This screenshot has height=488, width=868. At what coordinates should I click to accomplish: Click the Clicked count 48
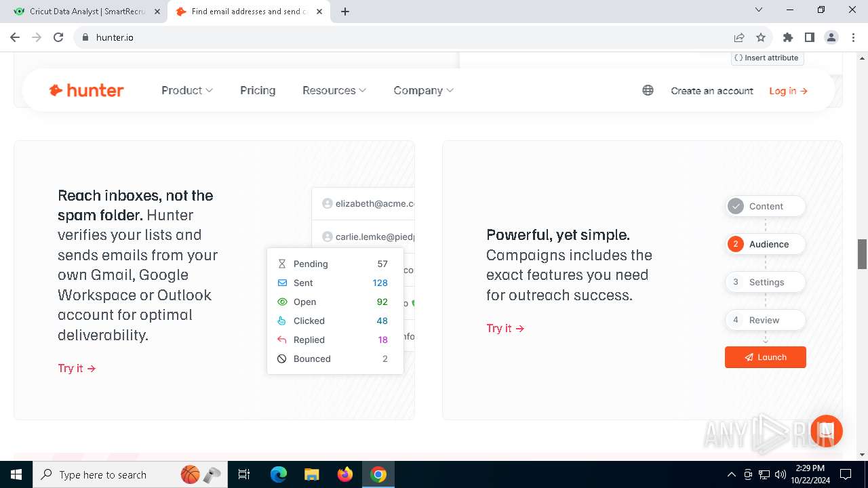click(x=382, y=321)
